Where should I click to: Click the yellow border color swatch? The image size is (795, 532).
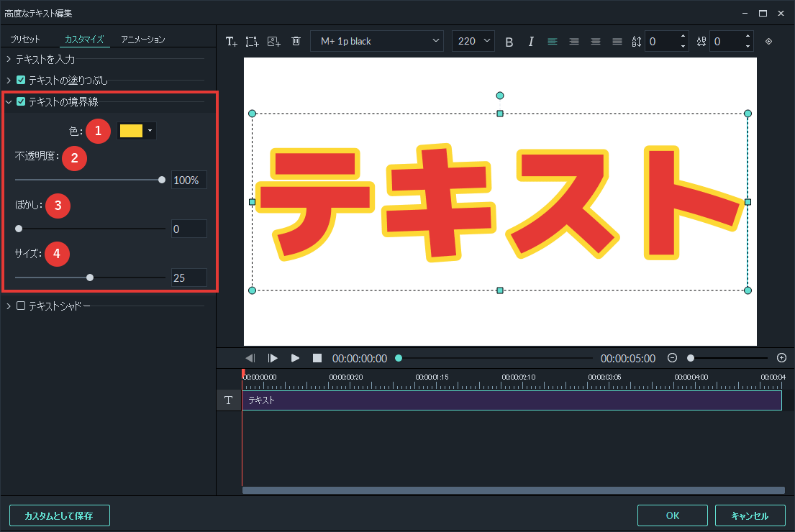tap(131, 131)
